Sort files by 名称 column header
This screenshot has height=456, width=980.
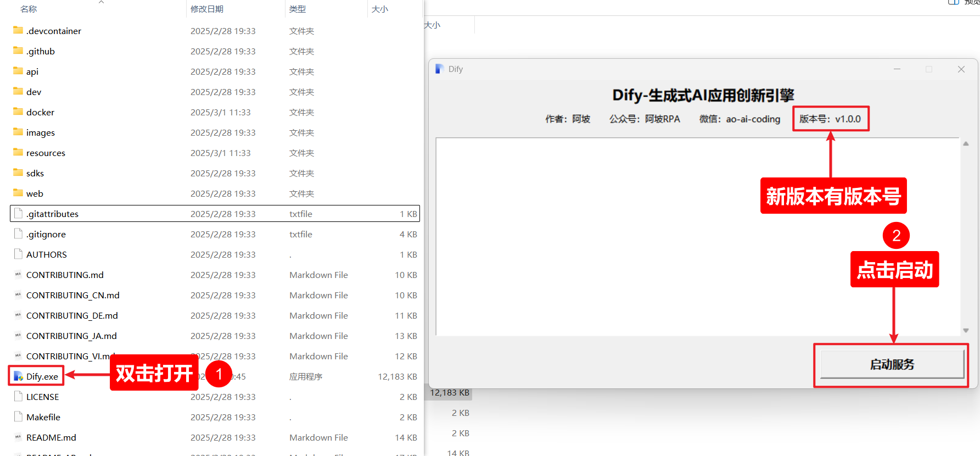(x=29, y=9)
